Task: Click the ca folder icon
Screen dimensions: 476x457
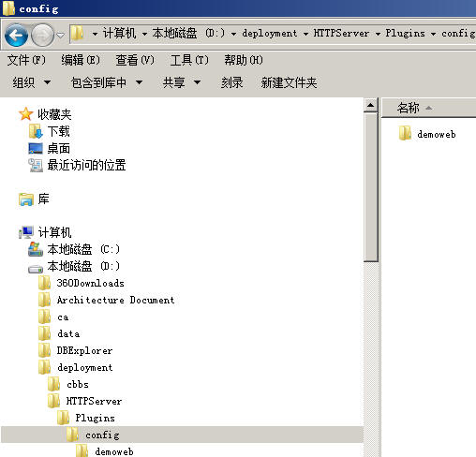Action: (45, 317)
